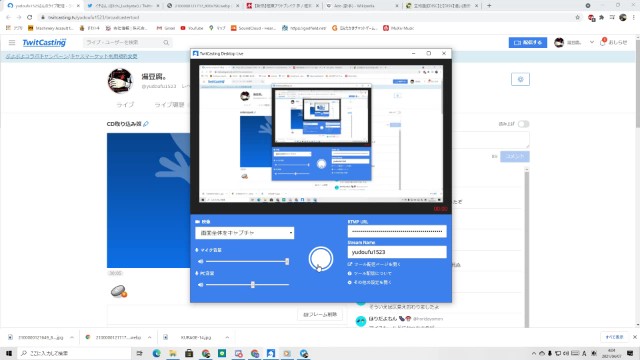This screenshot has width=640, height=360.
Task: Click the search magnifier in TwitCasting search
Action: click(x=166, y=42)
